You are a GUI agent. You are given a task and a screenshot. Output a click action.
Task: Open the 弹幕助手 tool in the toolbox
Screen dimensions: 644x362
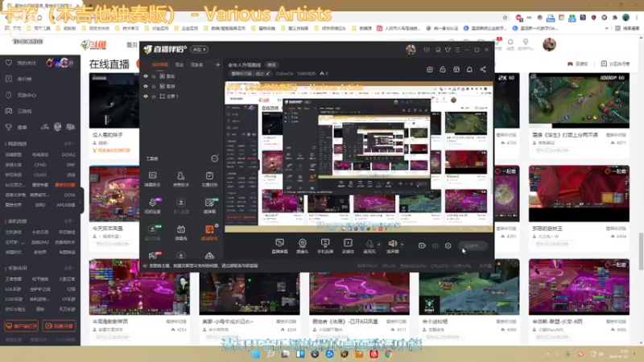pyautogui.click(x=152, y=179)
